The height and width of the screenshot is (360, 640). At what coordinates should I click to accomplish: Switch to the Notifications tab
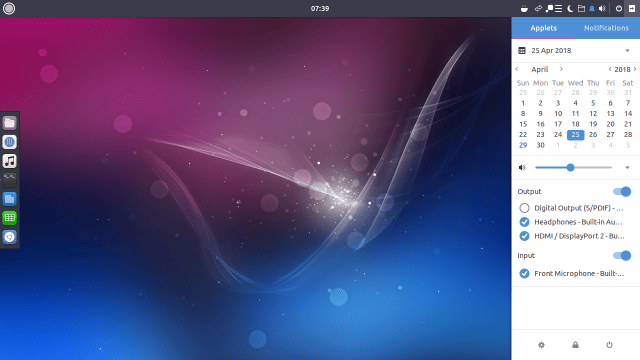tap(606, 28)
